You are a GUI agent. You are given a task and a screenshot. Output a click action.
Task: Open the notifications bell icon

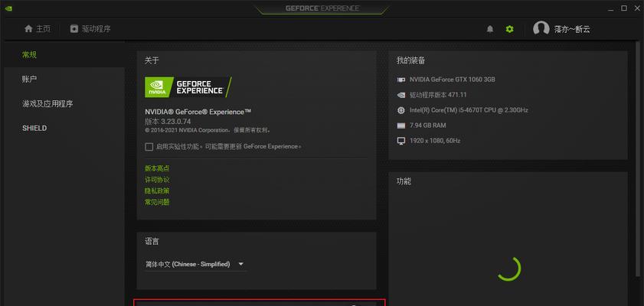(490, 29)
